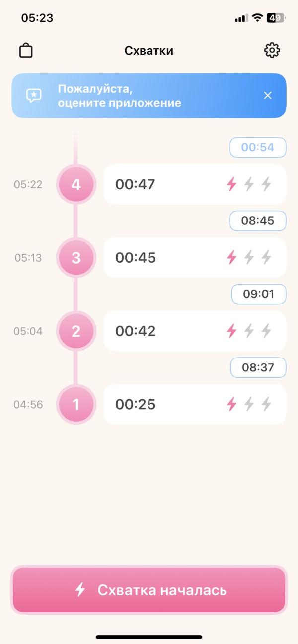Tap the current 00:54 interval timer
The width and height of the screenshot is (298, 644).
(x=258, y=147)
